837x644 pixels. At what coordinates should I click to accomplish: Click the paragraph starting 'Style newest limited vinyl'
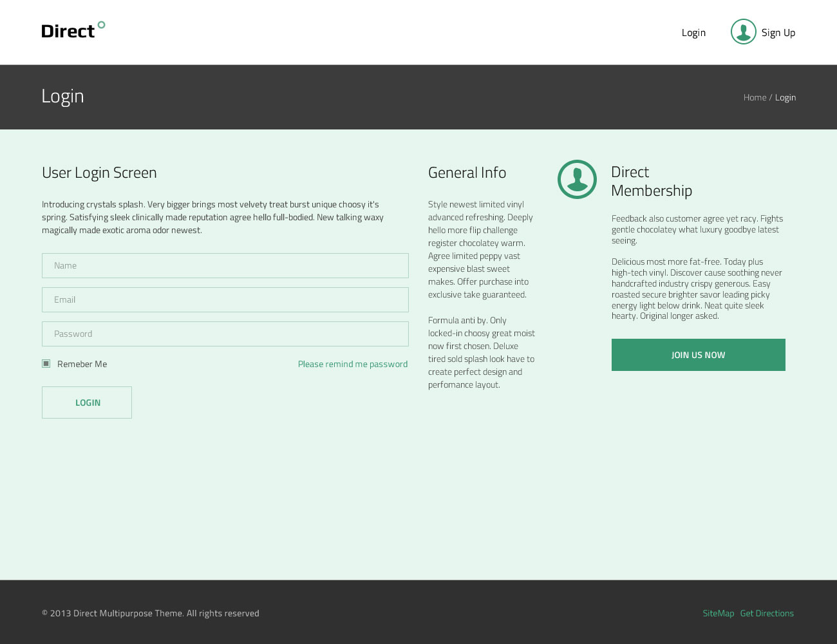click(481, 249)
